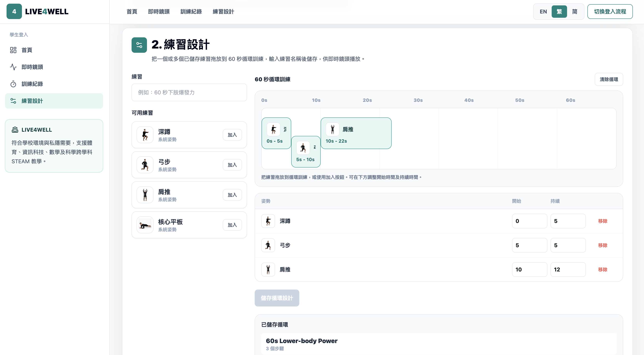Click the 核心平板 exercise title
This screenshot has height=355, width=644.
[170, 222]
